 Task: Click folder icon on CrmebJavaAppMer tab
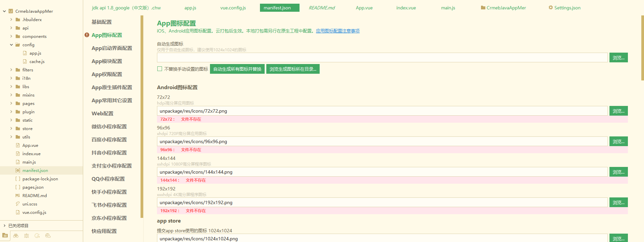(x=483, y=7)
